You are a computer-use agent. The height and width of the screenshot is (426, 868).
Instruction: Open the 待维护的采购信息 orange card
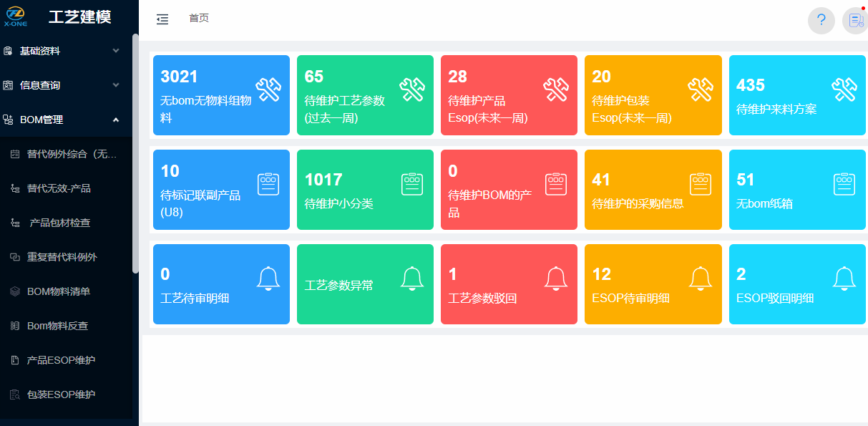pos(653,190)
